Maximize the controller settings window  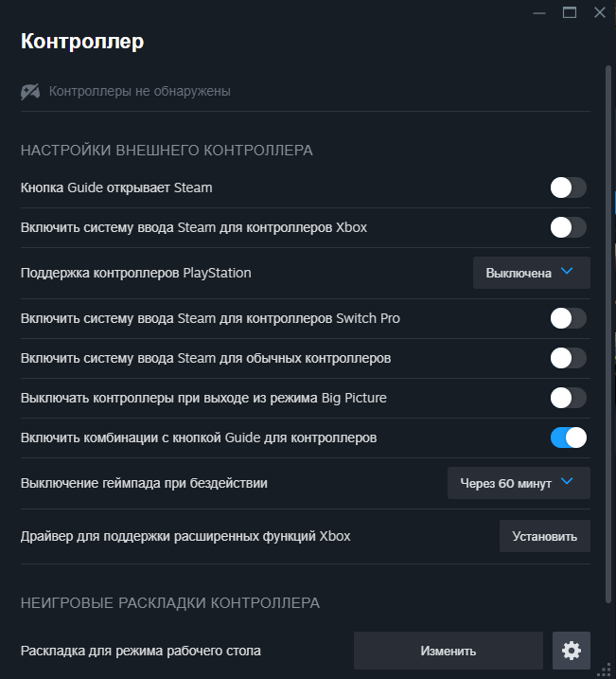click(569, 13)
